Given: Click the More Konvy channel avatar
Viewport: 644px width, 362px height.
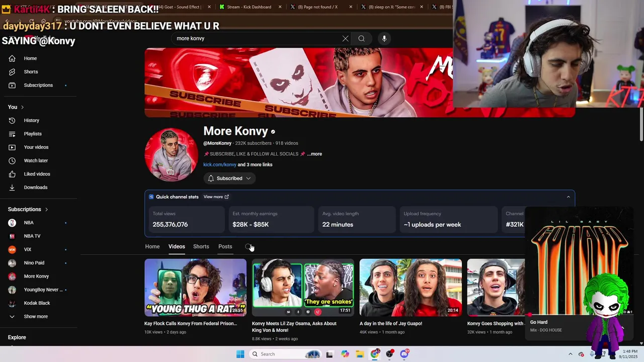Looking at the screenshot, I should (x=171, y=154).
